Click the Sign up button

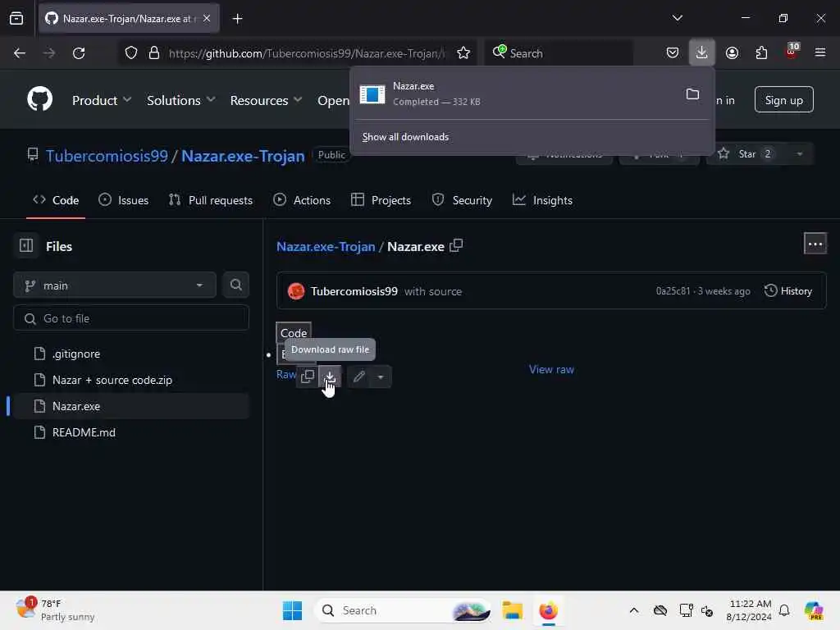pyautogui.click(x=783, y=99)
